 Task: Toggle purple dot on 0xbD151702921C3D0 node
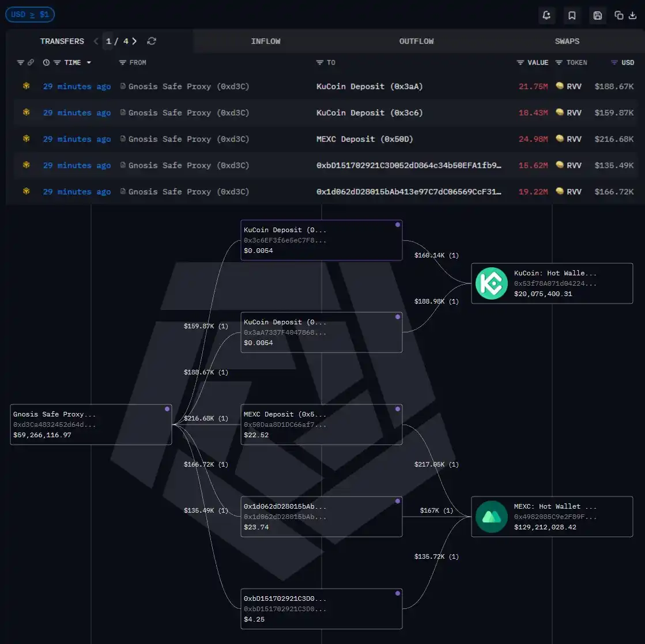pos(397,593)
